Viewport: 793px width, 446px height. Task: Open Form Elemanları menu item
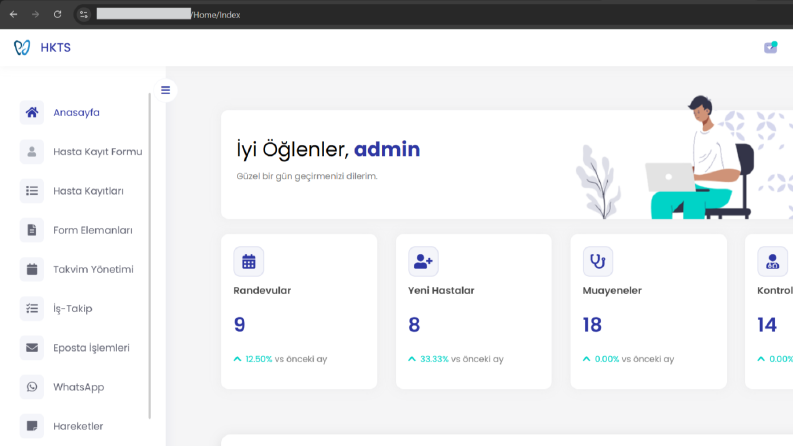click(93, 230)
